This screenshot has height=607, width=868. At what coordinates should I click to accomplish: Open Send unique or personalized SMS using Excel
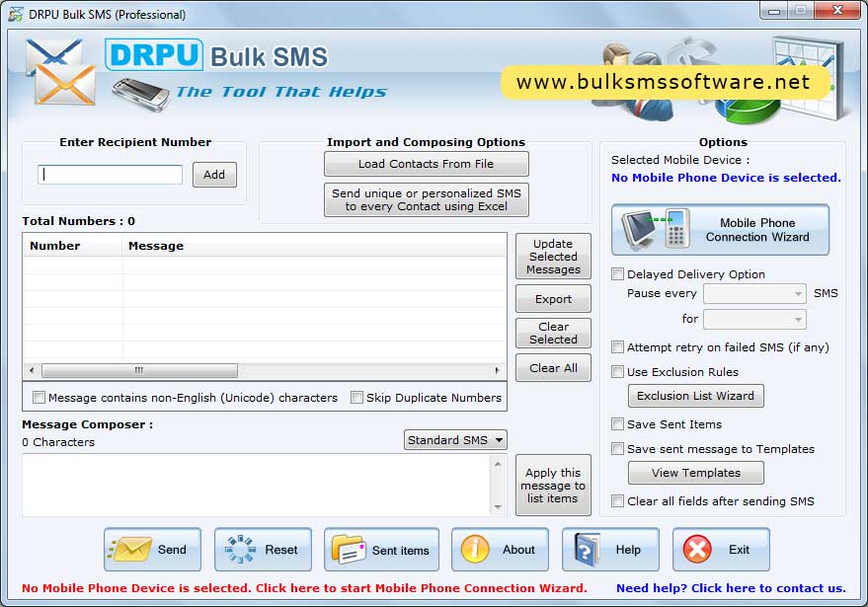(x=427, y=199)
